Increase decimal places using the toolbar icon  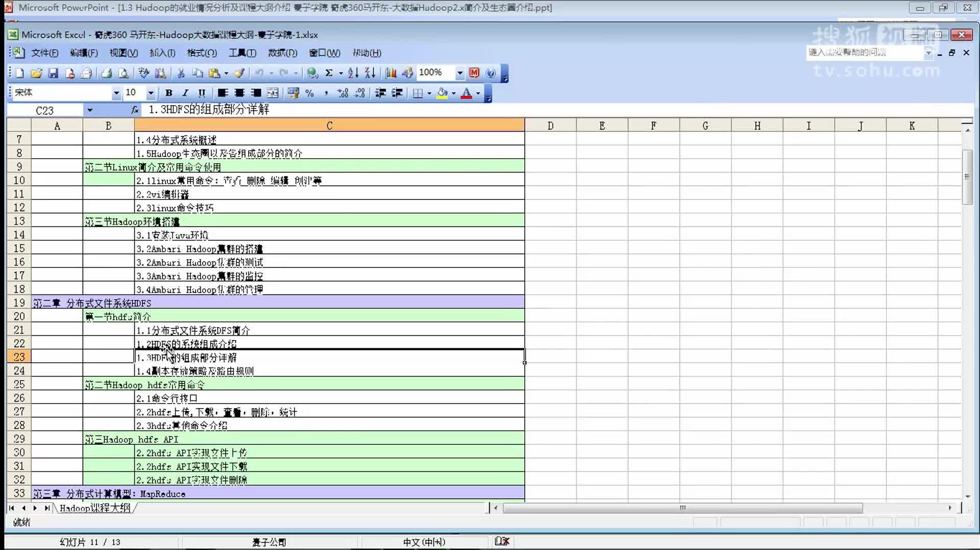coord(342,93)
